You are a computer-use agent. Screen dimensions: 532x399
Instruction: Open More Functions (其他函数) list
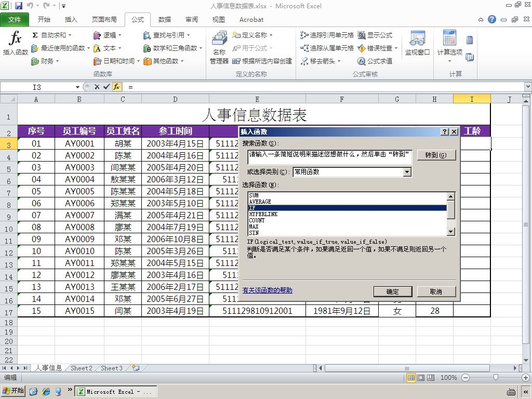pyautogui.click(x=163, y=61)
